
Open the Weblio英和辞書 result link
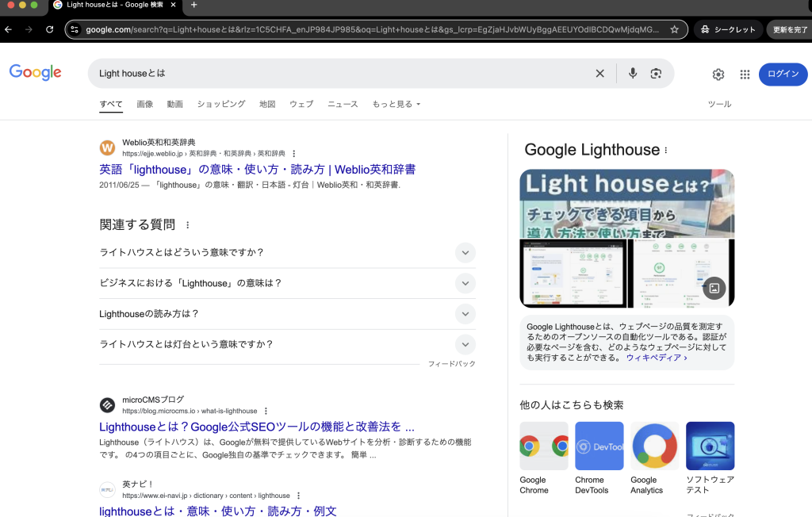tap(257, 170)
